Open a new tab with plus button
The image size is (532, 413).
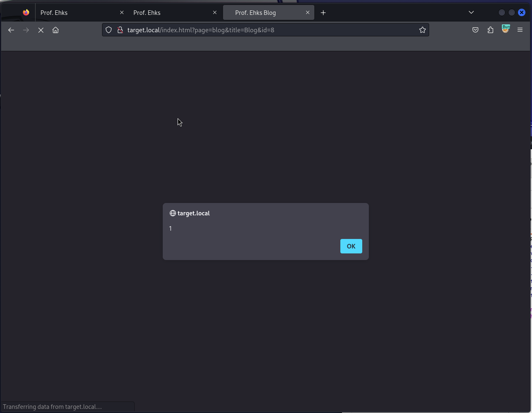tap(323, 12)
